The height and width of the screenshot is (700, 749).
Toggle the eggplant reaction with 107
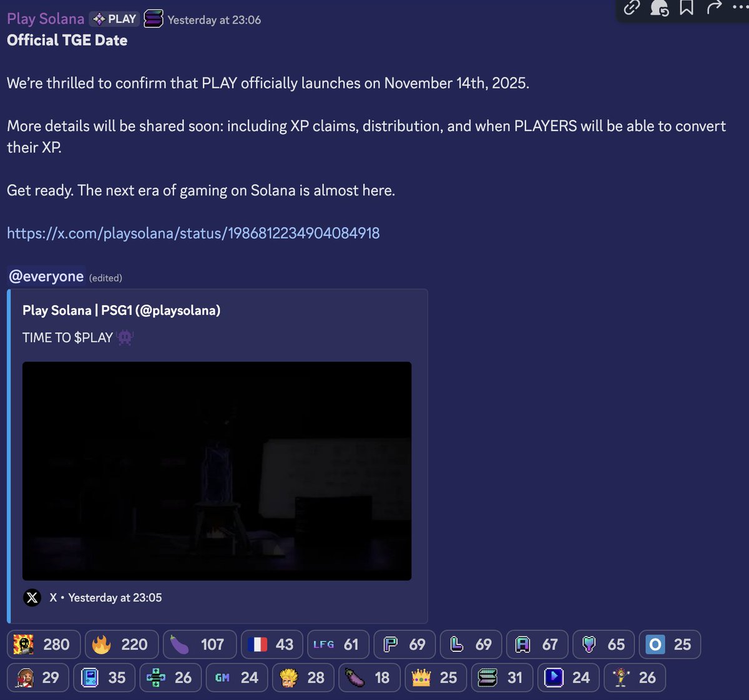[200, 644]
